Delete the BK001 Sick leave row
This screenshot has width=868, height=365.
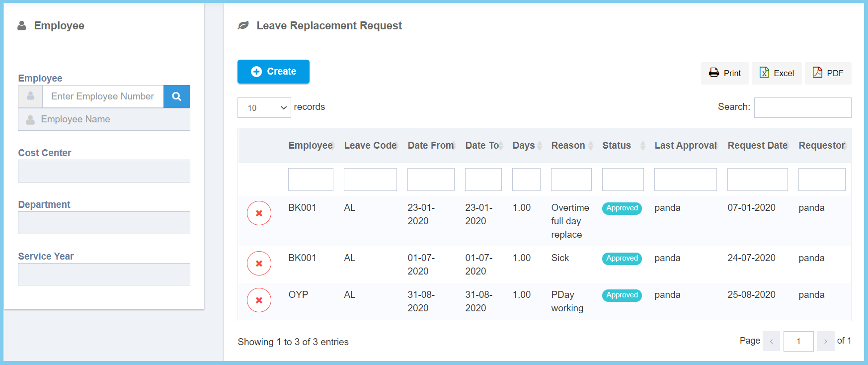pos(259,264)
